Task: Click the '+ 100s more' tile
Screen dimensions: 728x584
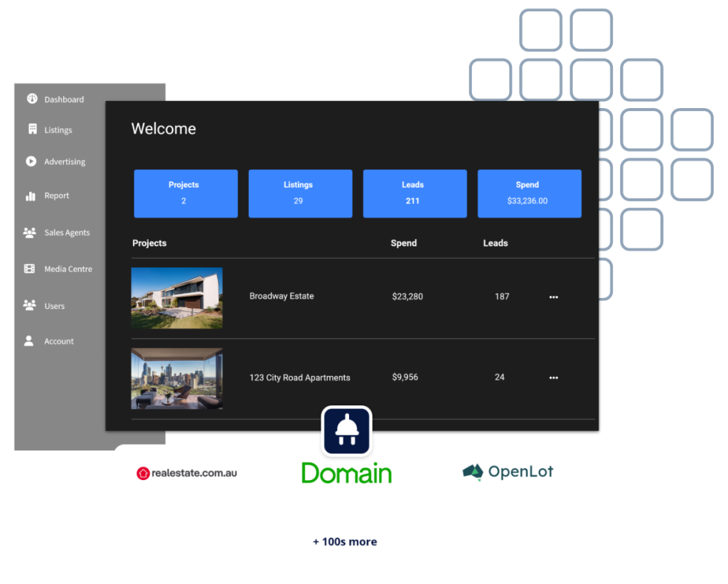Action: pos(347,541)
